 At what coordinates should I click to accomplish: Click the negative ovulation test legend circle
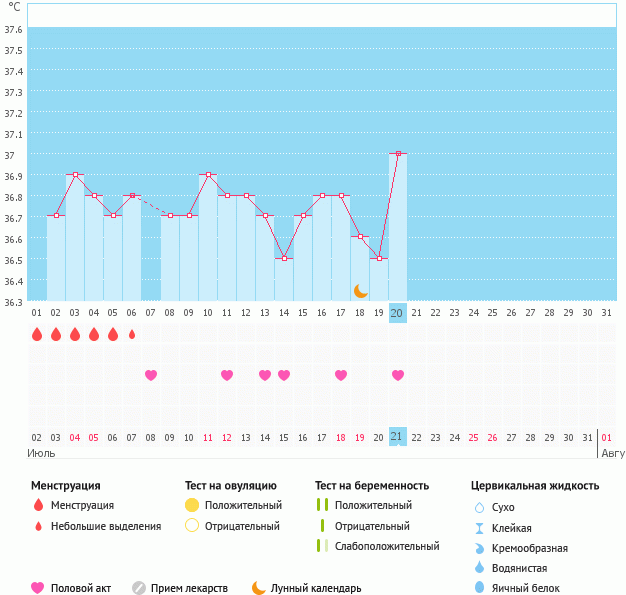[192, 526]
